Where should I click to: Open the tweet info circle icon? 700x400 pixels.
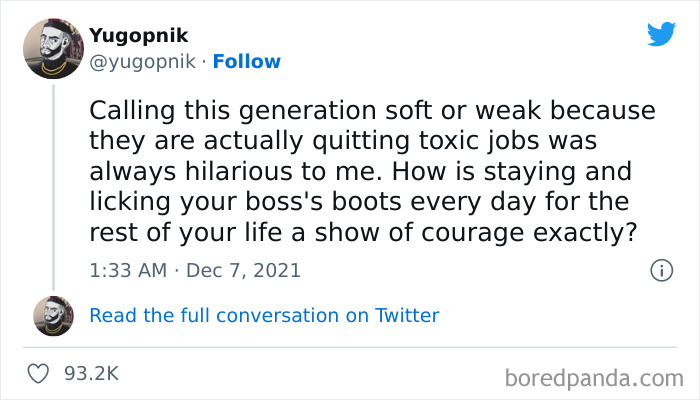point(659,270)
